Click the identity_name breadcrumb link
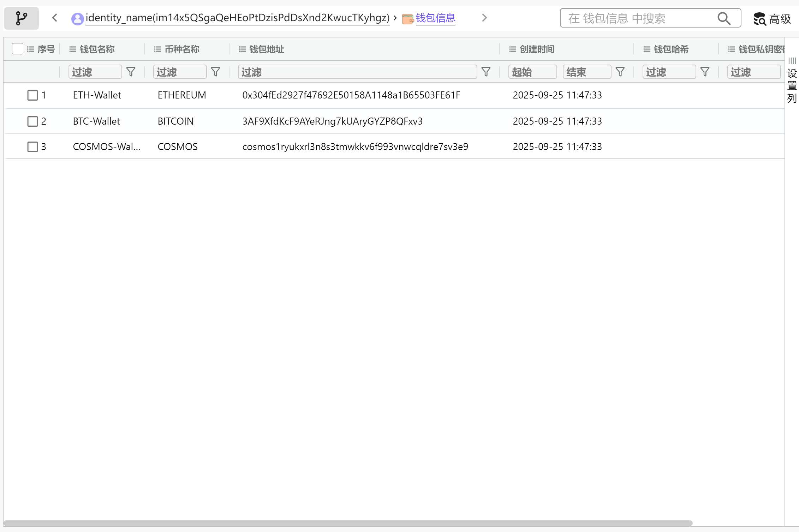This screenshot has width=799, height=532. pos(237,18)
